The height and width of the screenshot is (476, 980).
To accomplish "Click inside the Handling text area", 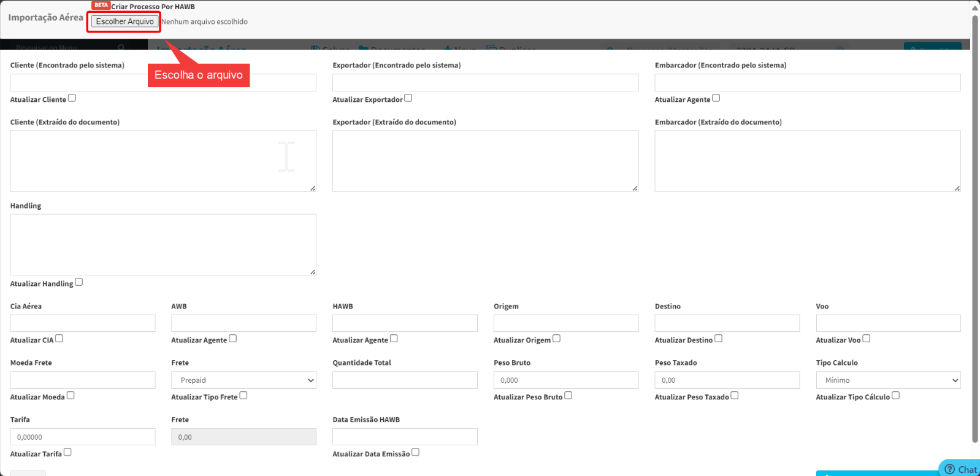I will (x=163, y=245).
